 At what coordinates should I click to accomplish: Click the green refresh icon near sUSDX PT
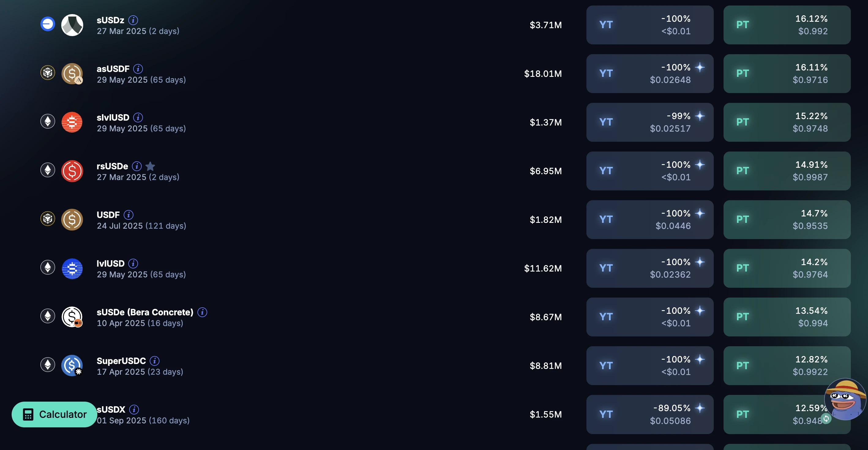[826, 418]
